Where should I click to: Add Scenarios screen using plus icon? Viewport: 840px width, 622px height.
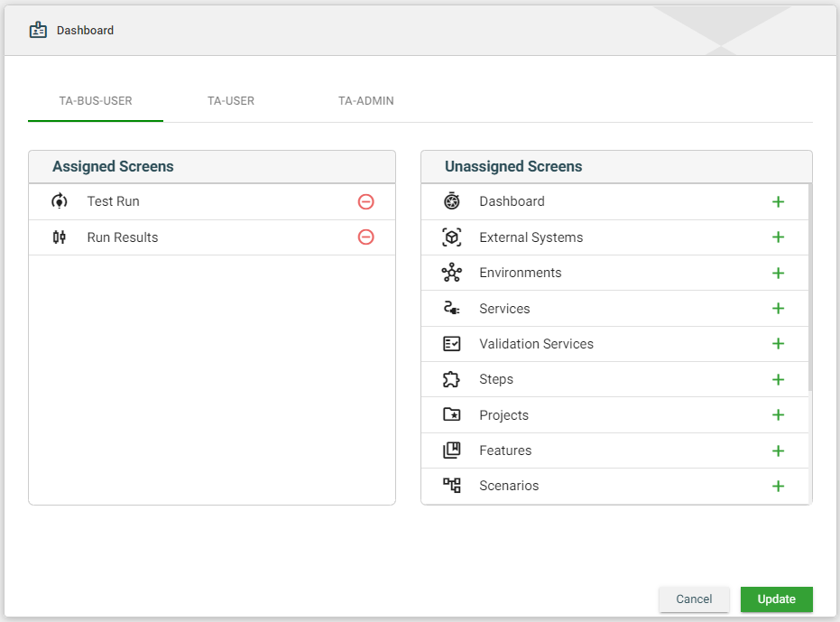pos(778,486)
